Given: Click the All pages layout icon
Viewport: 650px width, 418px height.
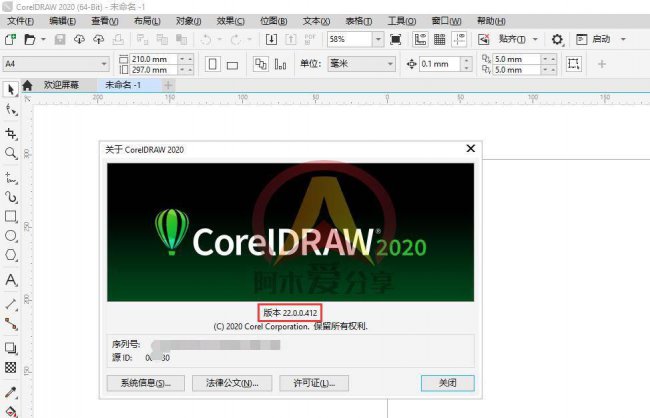Looking at the screenshot, I should click(261, 64).
